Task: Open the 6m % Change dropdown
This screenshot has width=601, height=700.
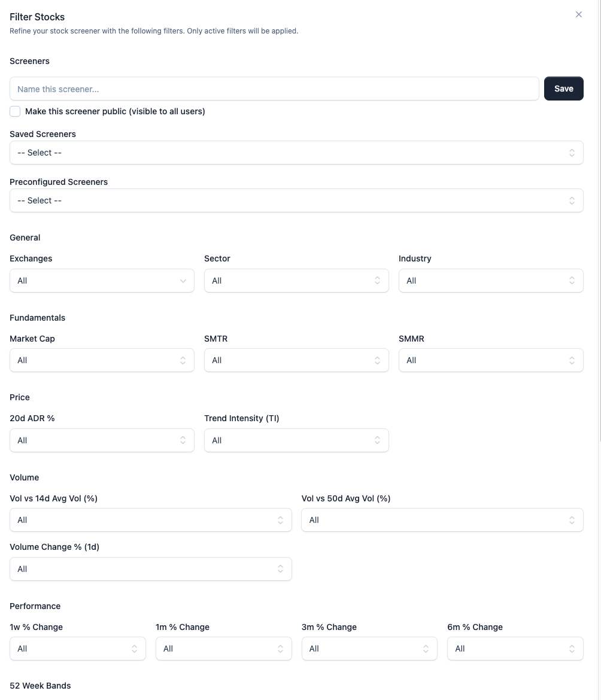Action: pos(515,649)
